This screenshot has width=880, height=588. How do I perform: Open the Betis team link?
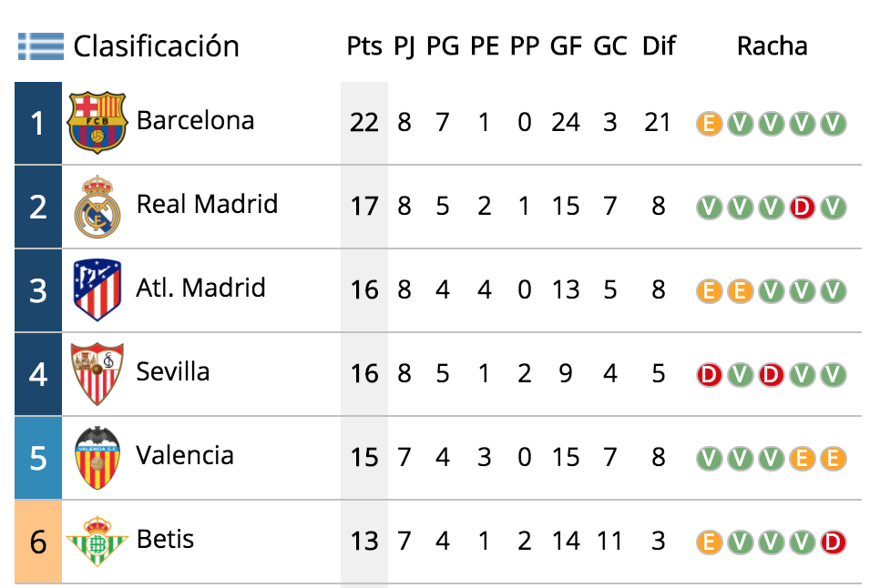coord(165,539)
